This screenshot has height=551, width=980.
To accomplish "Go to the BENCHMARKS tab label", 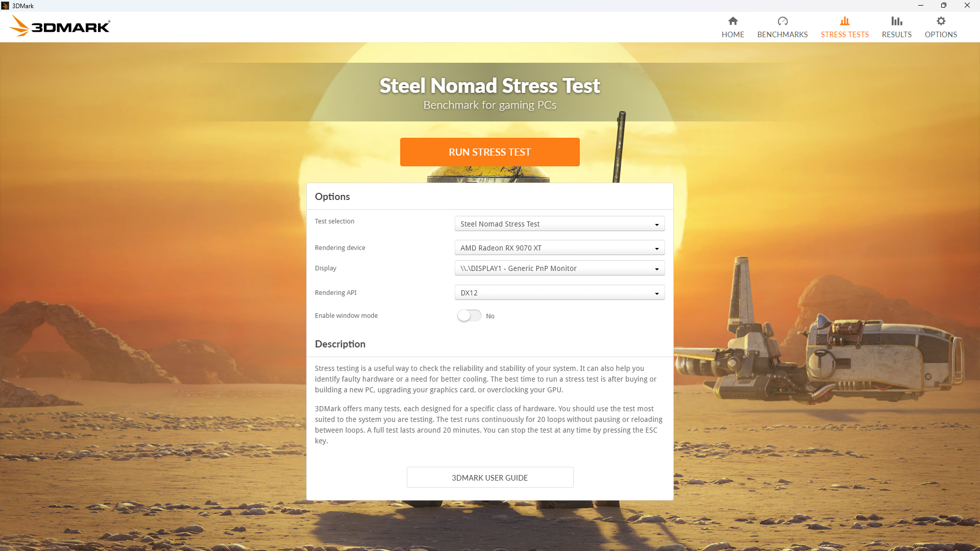I will (x=782, y=35).
